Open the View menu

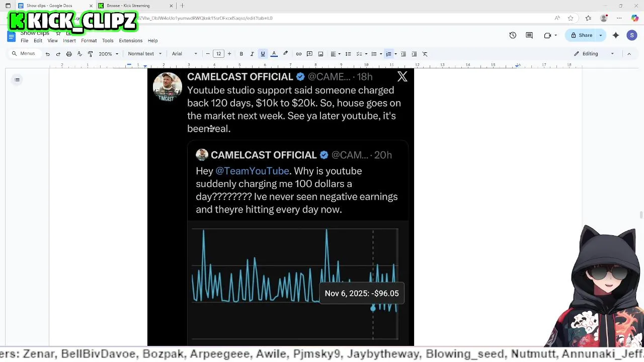pos(52,41)
